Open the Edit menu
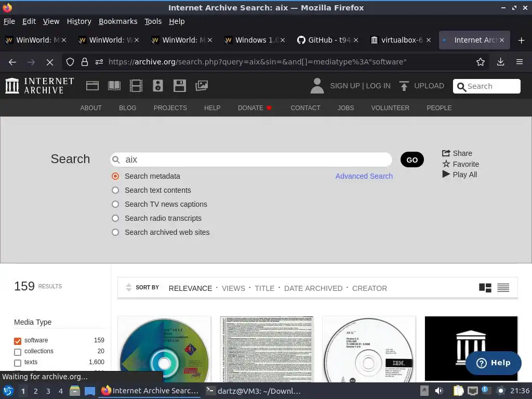This screenshot has height=399, width=532. tap(29, 21)
